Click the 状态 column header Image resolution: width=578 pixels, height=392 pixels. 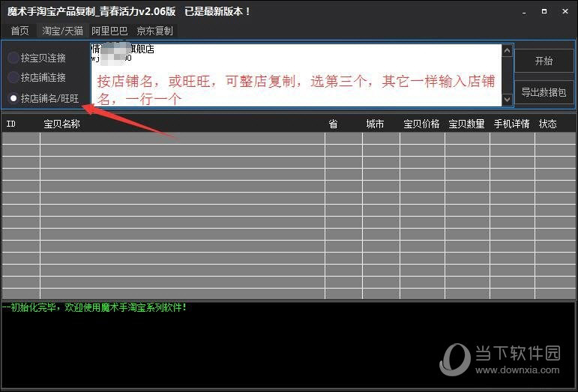pos(555,124)
